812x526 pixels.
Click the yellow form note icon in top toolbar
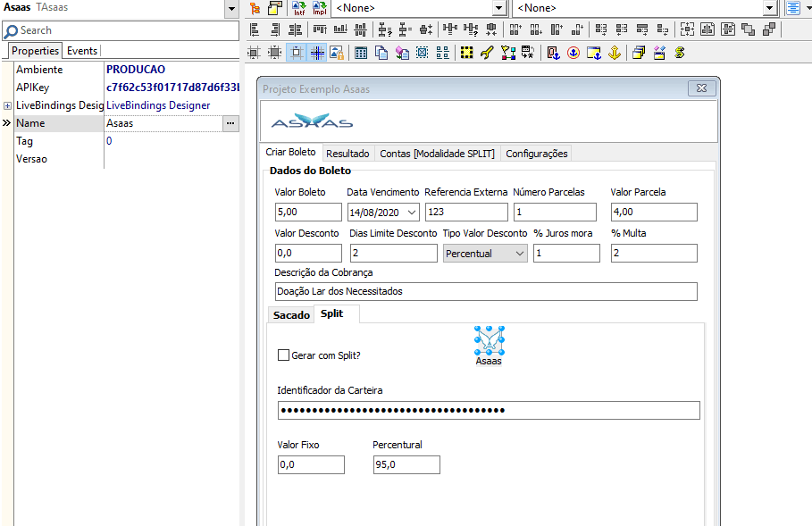275,8
